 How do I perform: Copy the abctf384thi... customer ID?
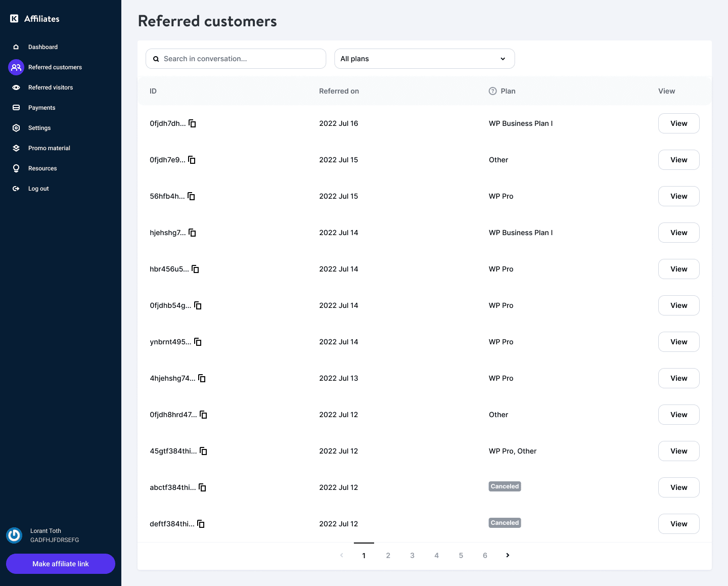(202, 487)
